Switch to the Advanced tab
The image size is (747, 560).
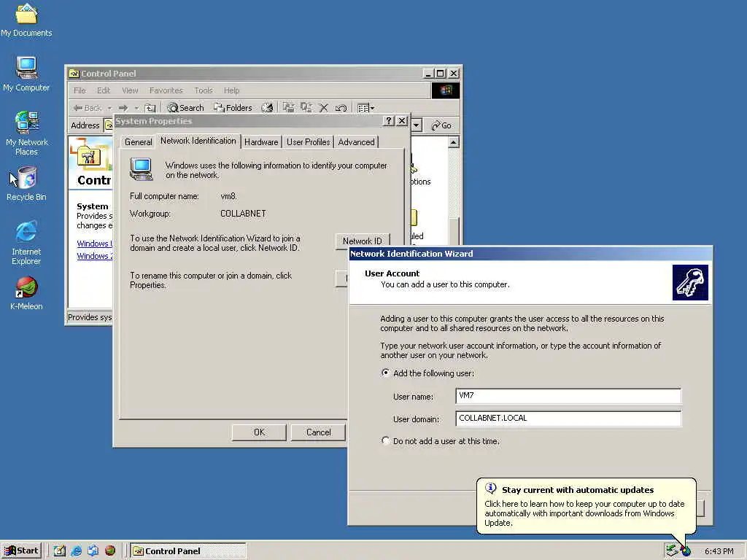(x=356, y=142)
